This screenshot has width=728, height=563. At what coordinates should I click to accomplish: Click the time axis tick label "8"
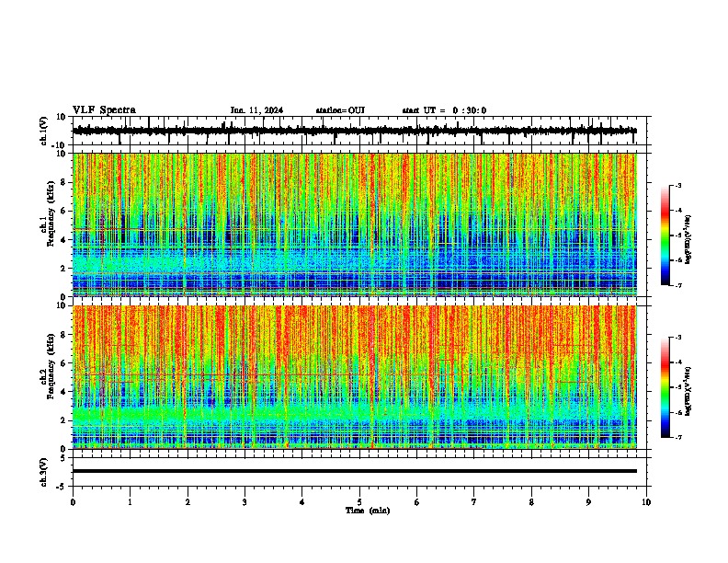pos(531,502)
